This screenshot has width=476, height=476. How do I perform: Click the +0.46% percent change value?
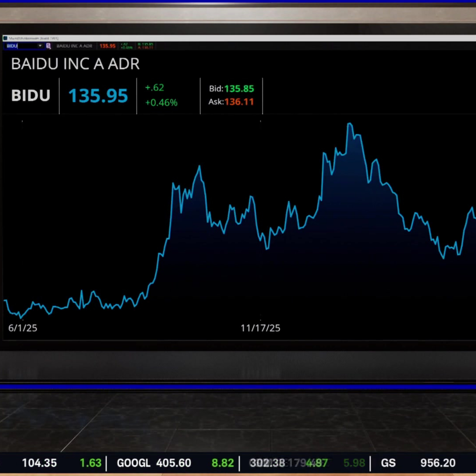pos(161,102)
